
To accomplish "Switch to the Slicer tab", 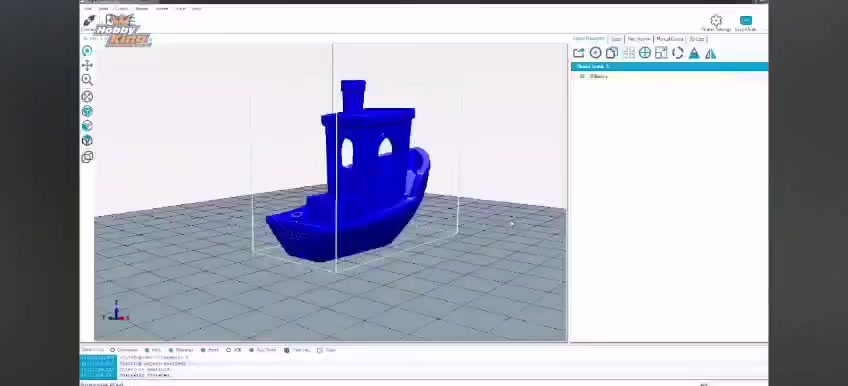I will [616, 39].
